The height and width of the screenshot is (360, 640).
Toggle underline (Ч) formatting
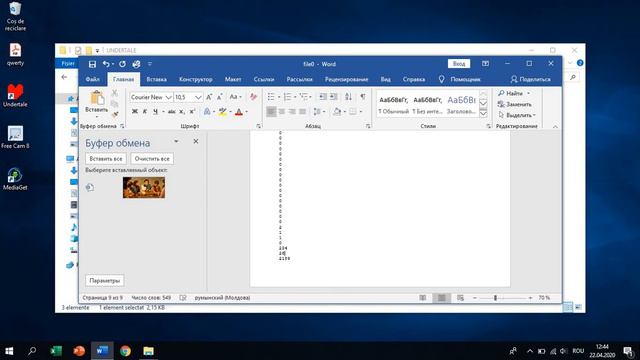[155, 111]
